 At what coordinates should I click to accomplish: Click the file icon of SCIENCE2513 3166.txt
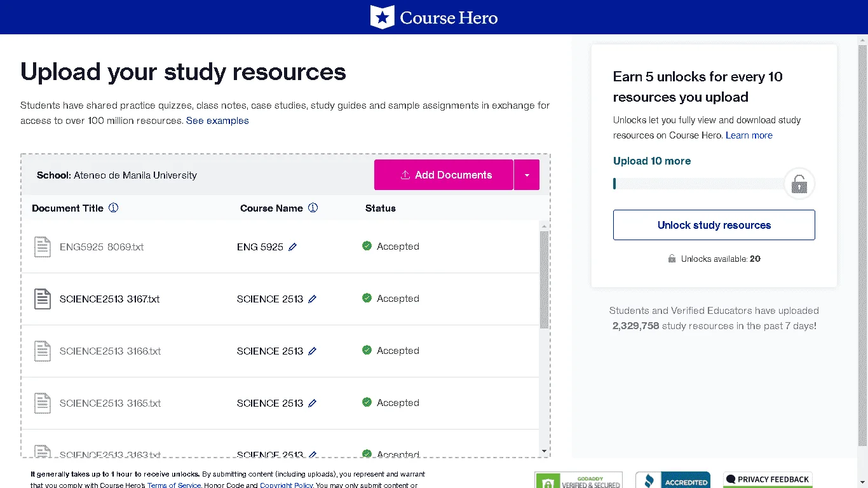point(43,351)
